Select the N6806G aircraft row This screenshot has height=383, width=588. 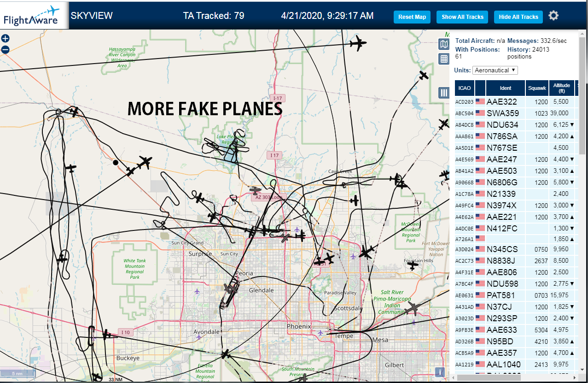pos(516,183)
